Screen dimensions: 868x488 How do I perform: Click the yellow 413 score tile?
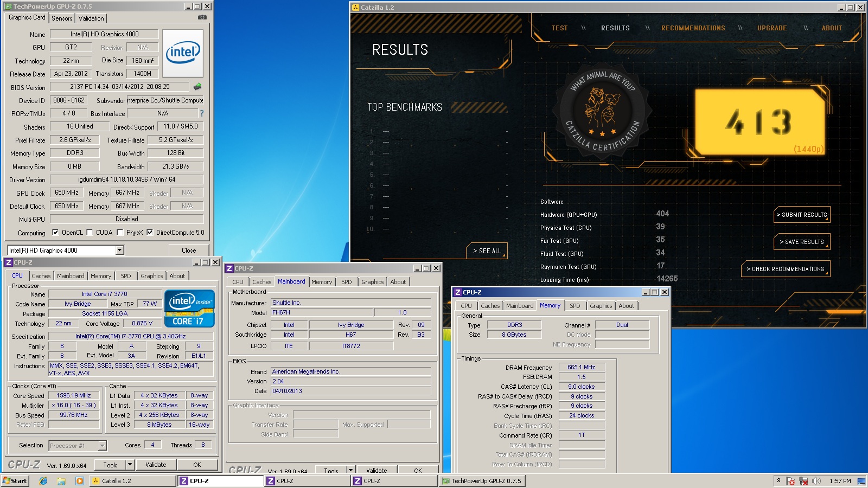[x=760, y=122]
